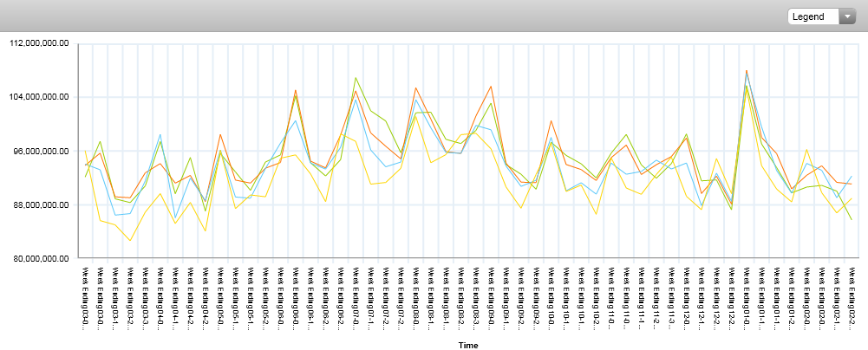This screenshot has height=350, width=868.
Task: Click the lowest yellow line data point
Action: point(130,241)
